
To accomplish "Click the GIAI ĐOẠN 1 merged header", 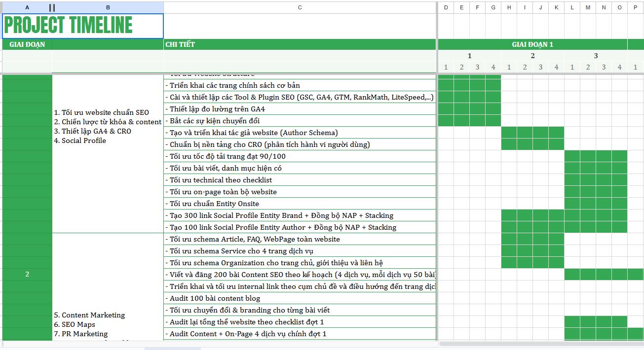I will pos(532,44).
